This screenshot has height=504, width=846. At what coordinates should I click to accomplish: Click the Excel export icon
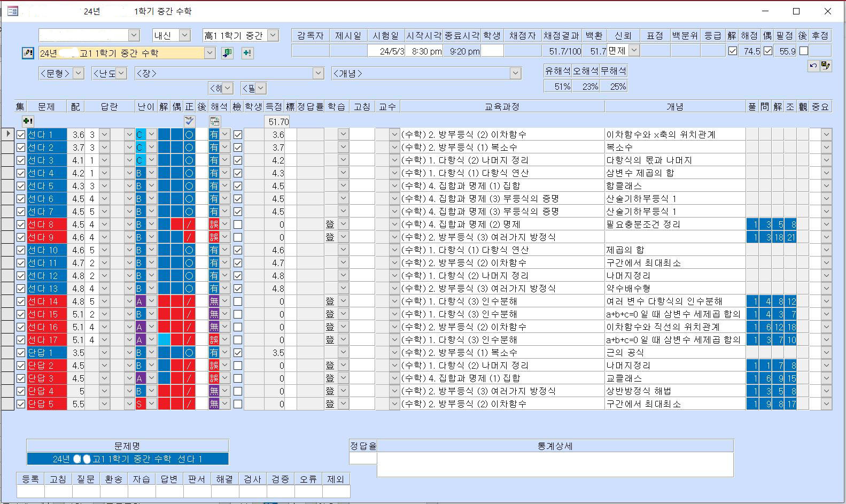tap(228, 53)
